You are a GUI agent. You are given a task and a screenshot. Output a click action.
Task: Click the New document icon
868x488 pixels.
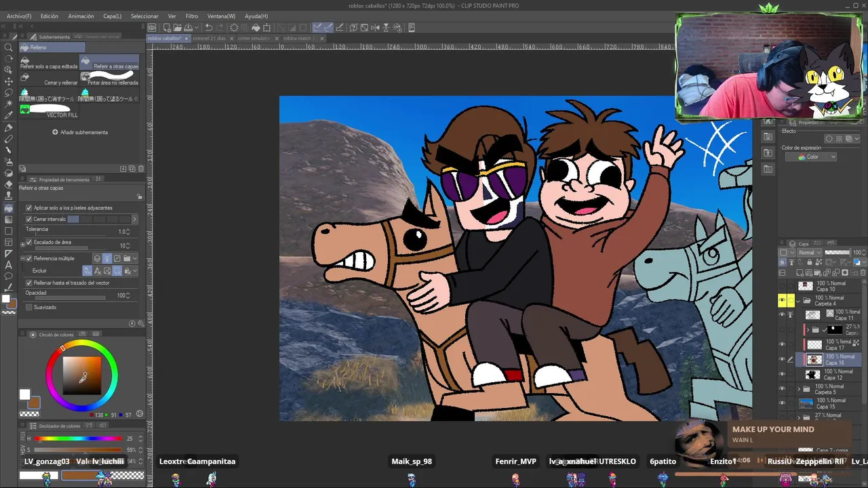167,28
